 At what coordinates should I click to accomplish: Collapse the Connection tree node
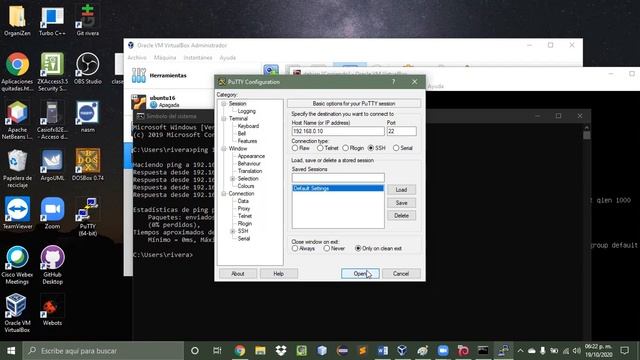pos(224,193)
